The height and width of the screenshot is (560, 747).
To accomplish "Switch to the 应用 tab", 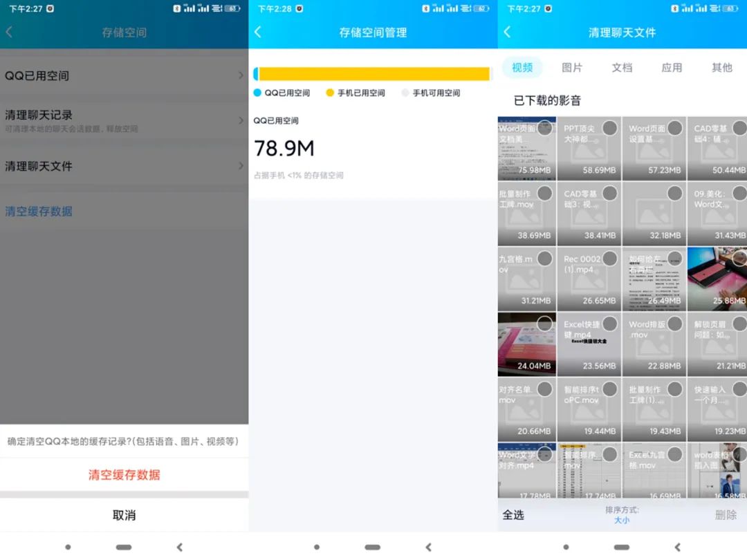I will [672, 68].
